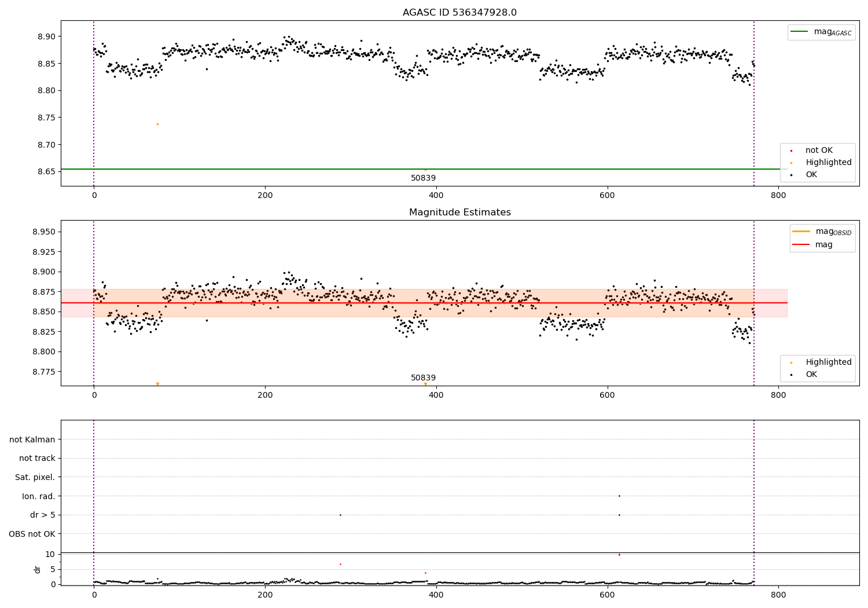
Task: Click the 50839 label in the top plot
Action: click(x=423, y=178)
